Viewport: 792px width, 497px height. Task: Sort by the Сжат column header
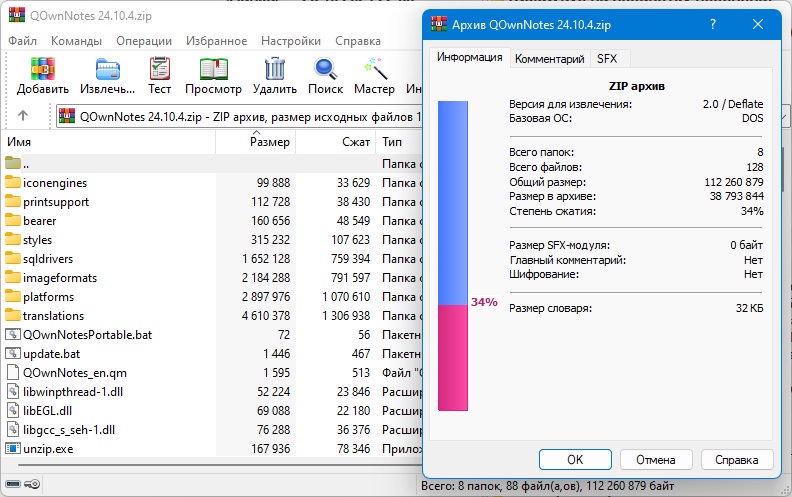point(336,142)
